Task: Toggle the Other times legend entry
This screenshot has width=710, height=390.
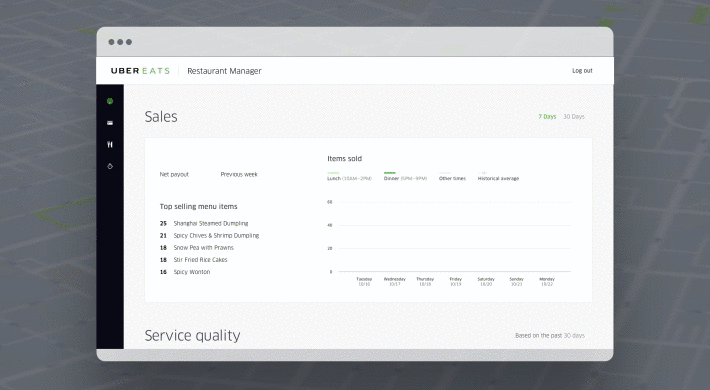Action: pos(452,176)
